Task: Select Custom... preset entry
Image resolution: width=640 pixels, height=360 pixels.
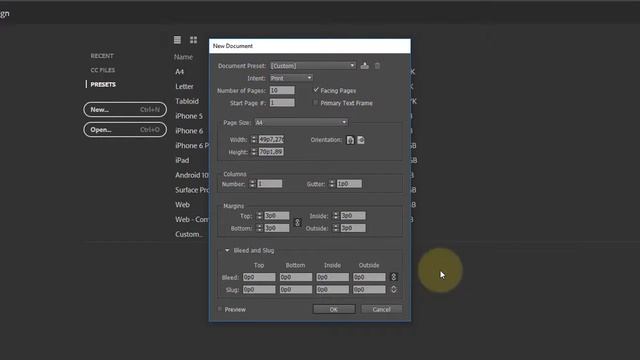Action: coord(188,234)
